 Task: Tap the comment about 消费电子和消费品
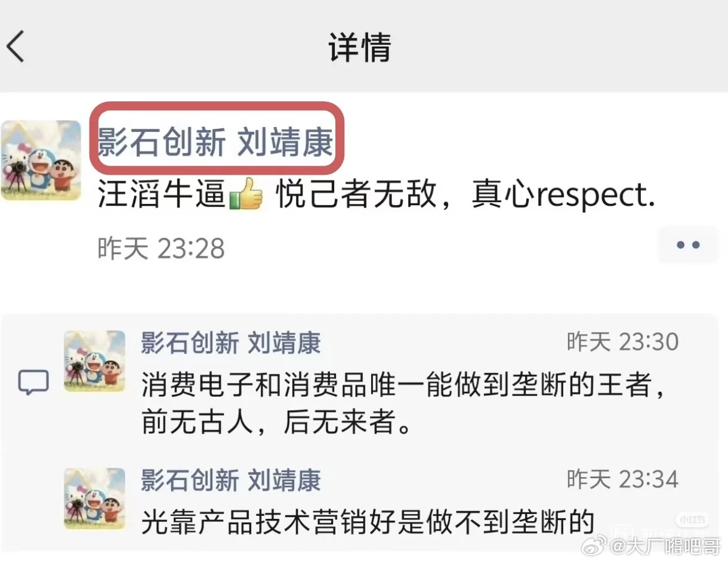tap(403, 404)
